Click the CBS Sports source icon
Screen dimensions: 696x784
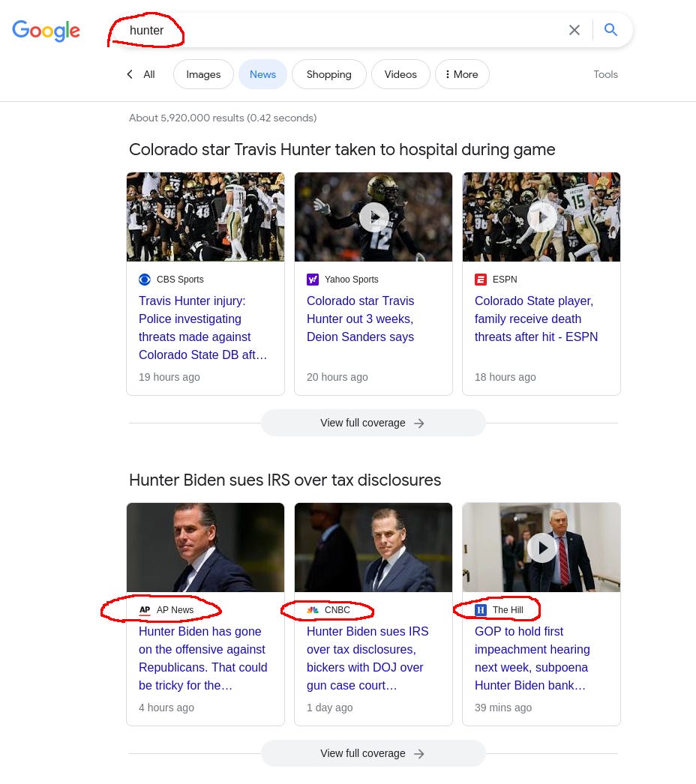[144, 280]
